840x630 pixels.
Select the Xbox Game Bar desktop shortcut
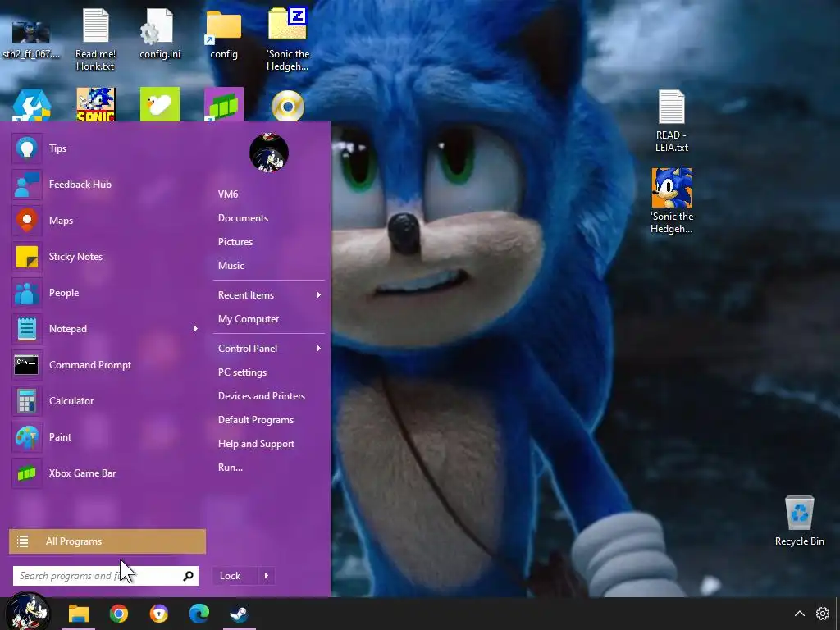click(x=223, y=104)
